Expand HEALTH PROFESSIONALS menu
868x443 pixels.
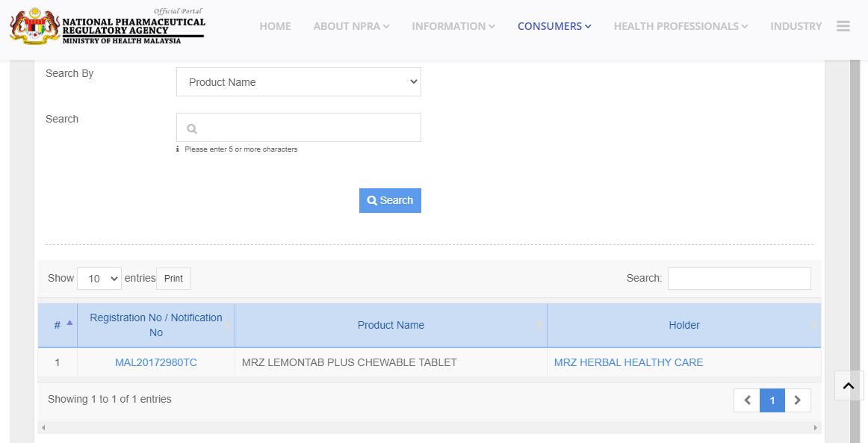681,26
